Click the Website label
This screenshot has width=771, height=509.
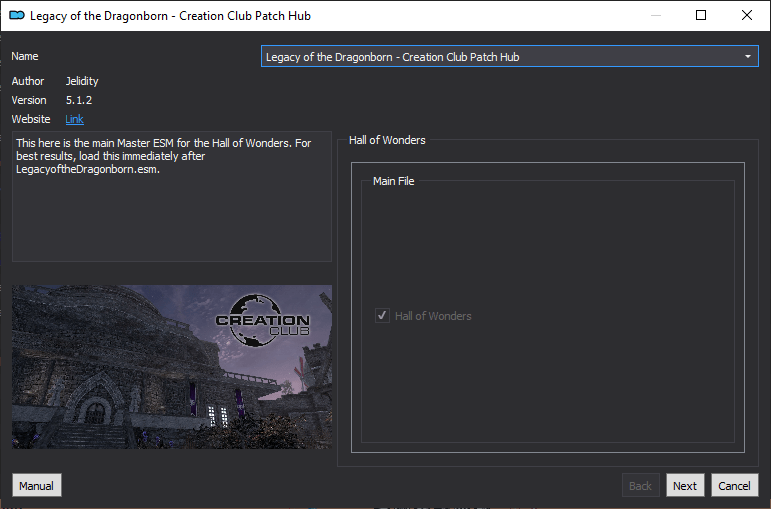point(30,119)
